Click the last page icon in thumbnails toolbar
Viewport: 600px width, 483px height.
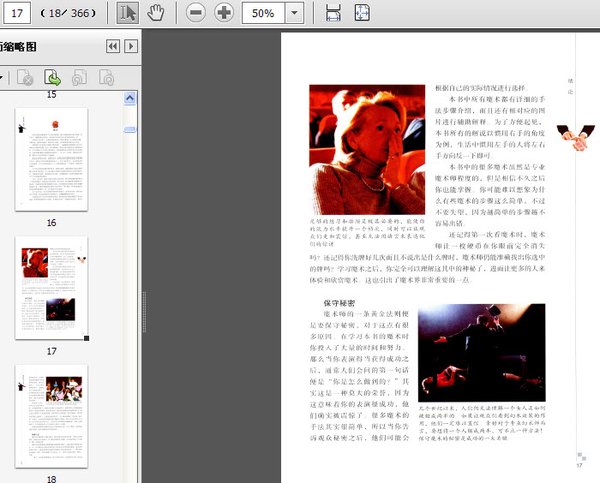pyautogui.click(x=105, y=77)
